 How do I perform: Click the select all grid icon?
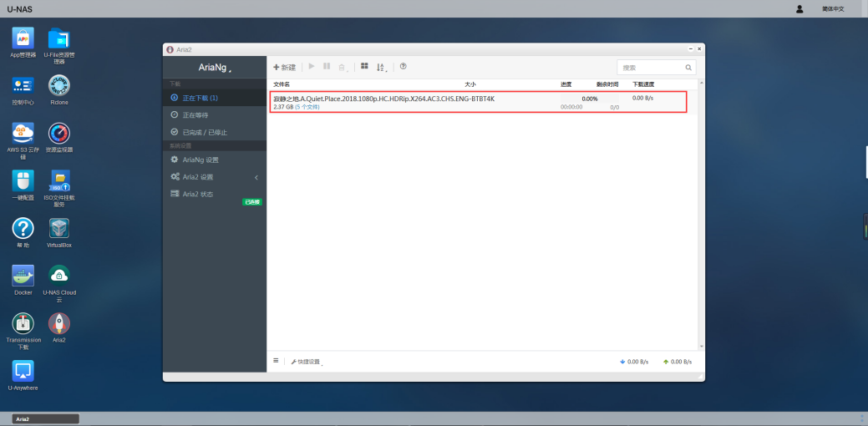364,66
